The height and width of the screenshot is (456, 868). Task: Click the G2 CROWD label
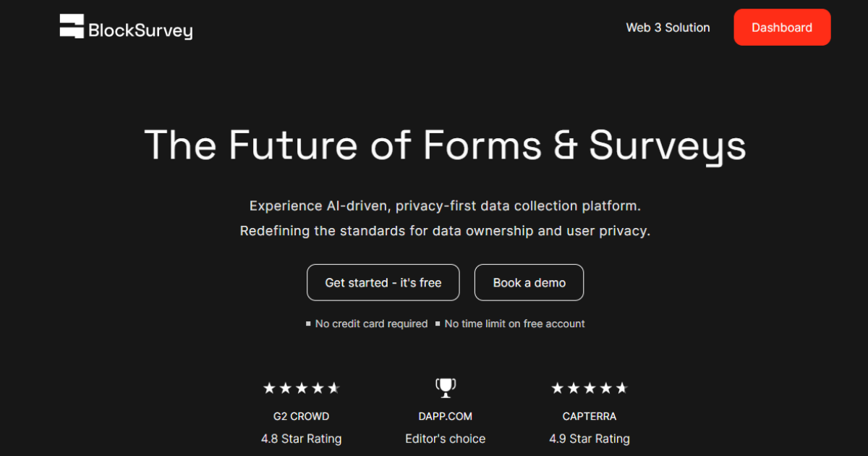(301, 416)
